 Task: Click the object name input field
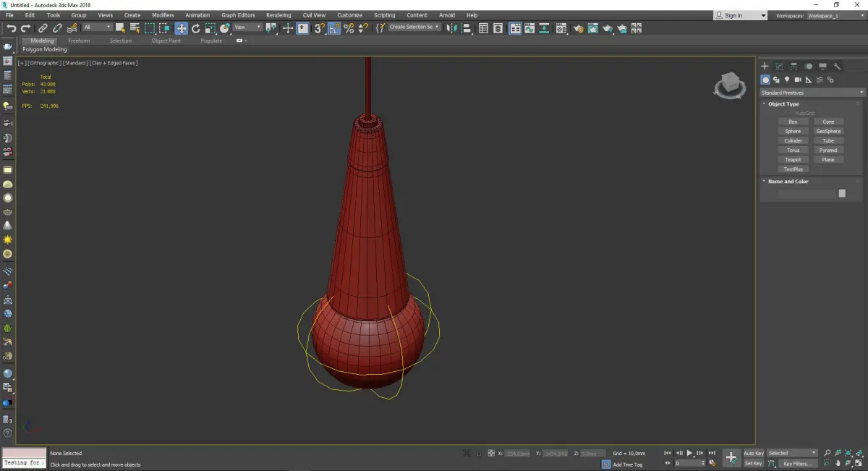coord(807,194)
